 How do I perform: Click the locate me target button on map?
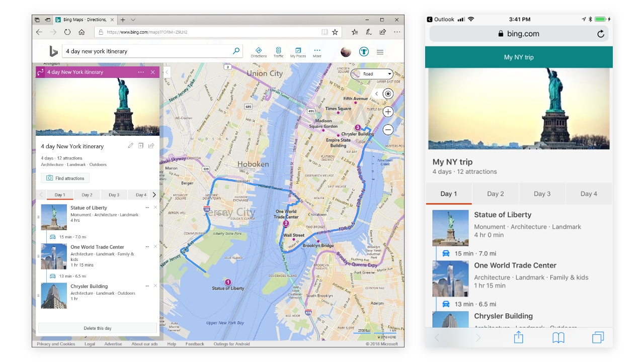pos(387,94)
